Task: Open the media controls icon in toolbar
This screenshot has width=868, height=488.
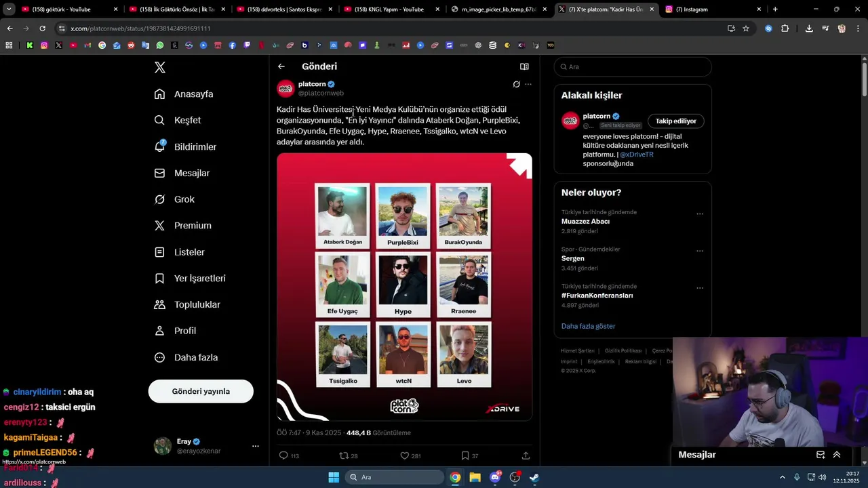Action: click(x=825, y=28)
